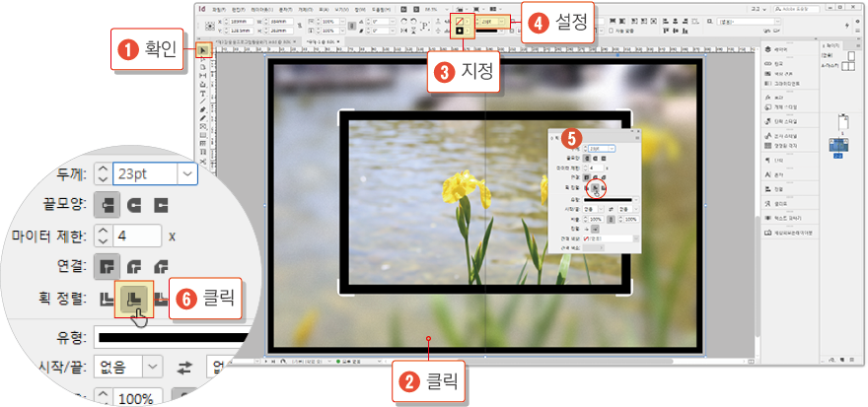Image resolution: width=868 pixels, height=407 pixels.
Task: Align stroke to center in enlarged 획 정렬 row
Action: (x=107, y=299)
